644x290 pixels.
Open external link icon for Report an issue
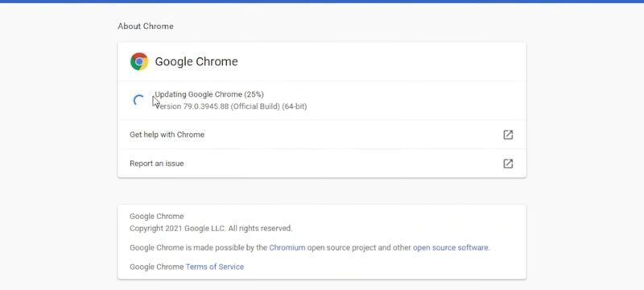(508, 164)
